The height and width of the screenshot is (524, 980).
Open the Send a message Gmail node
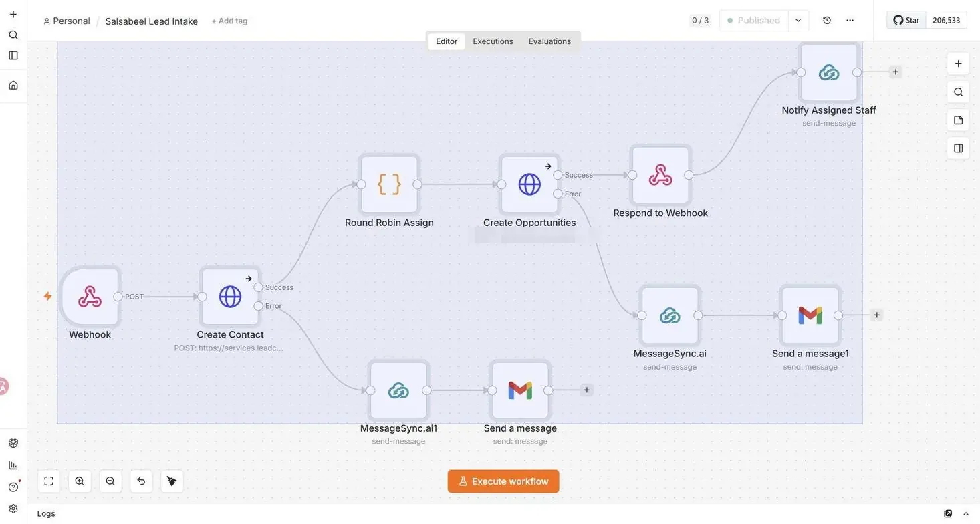[x=520, y=390]
